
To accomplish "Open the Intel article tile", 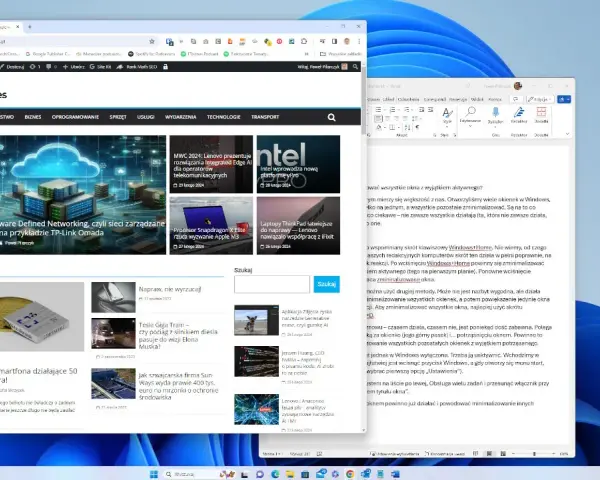I will click(298, 164).
